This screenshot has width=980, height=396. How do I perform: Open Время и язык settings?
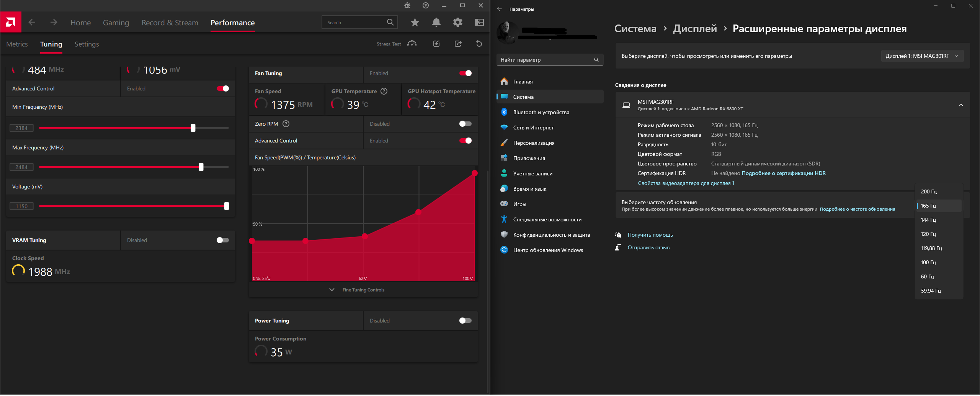click(550, 189)
